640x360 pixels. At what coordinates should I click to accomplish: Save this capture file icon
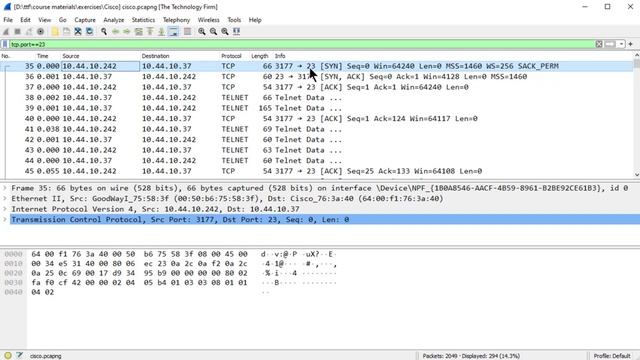66,31
